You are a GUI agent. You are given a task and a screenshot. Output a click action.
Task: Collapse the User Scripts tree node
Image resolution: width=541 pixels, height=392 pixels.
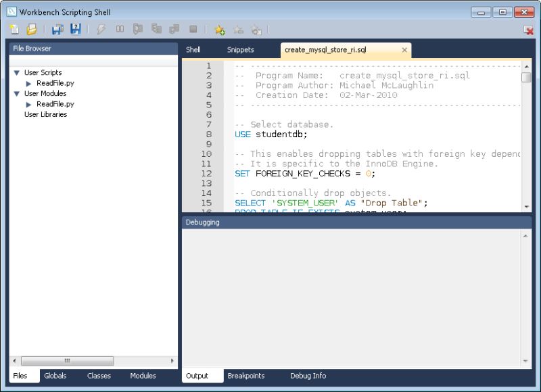click(x=16, y=72)
